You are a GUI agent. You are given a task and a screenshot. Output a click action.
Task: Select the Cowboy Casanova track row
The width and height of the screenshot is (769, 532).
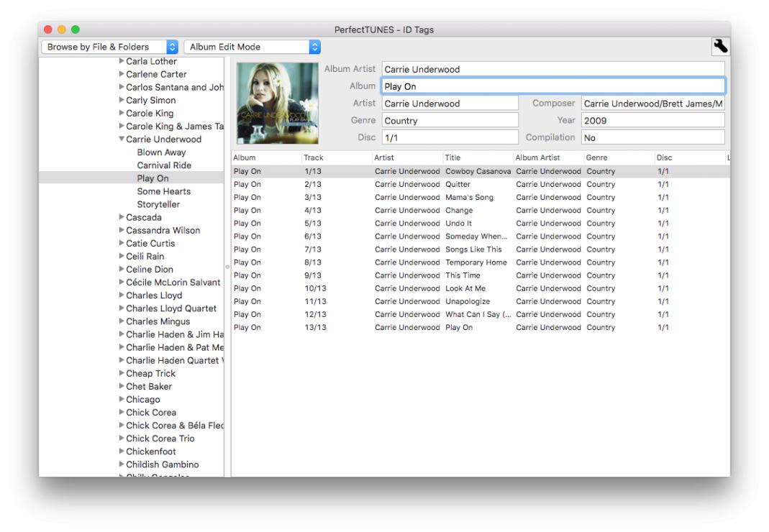(478, 172)
